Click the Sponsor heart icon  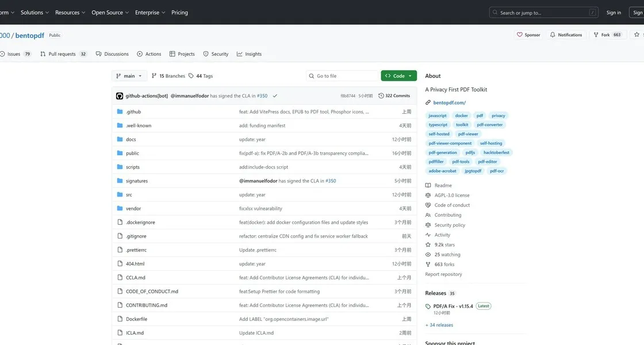coord(520,35)
